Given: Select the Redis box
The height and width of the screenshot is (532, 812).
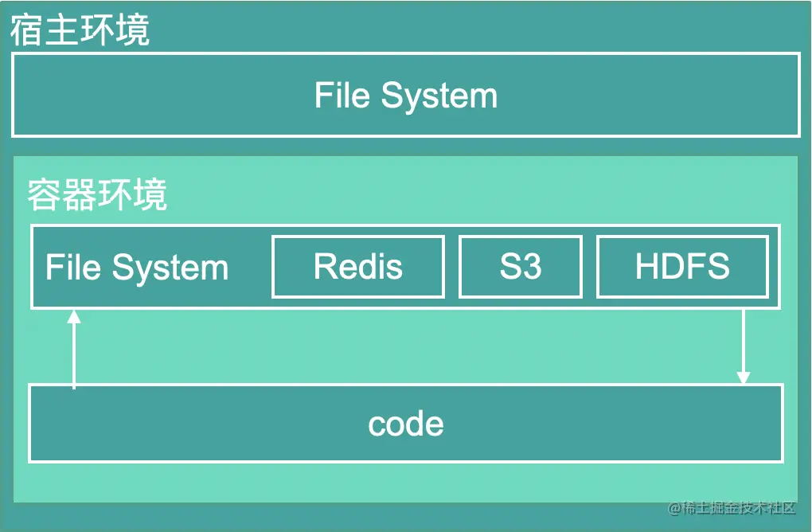Looking at the screenshot, I should [x=358, y=267].
